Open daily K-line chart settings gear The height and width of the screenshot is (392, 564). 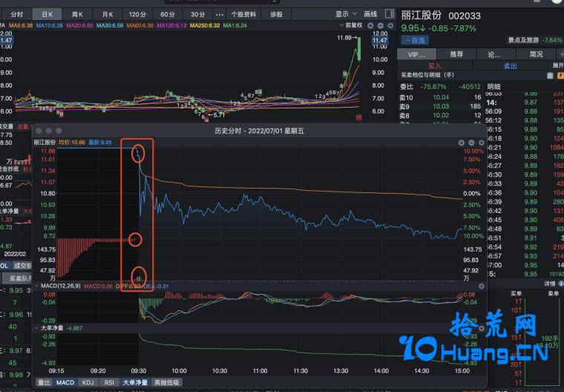(390, 25)
